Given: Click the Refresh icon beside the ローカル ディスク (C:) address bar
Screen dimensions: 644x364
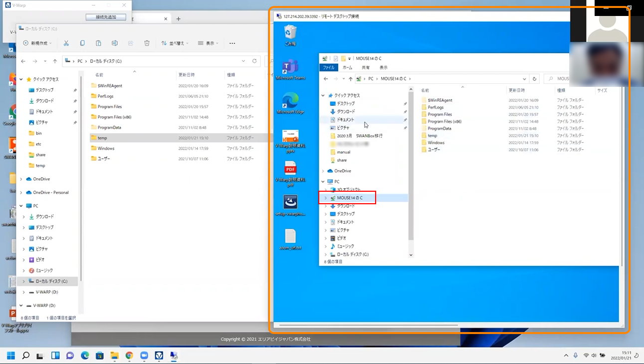Looking at the screenshot, I should [254, 61].
